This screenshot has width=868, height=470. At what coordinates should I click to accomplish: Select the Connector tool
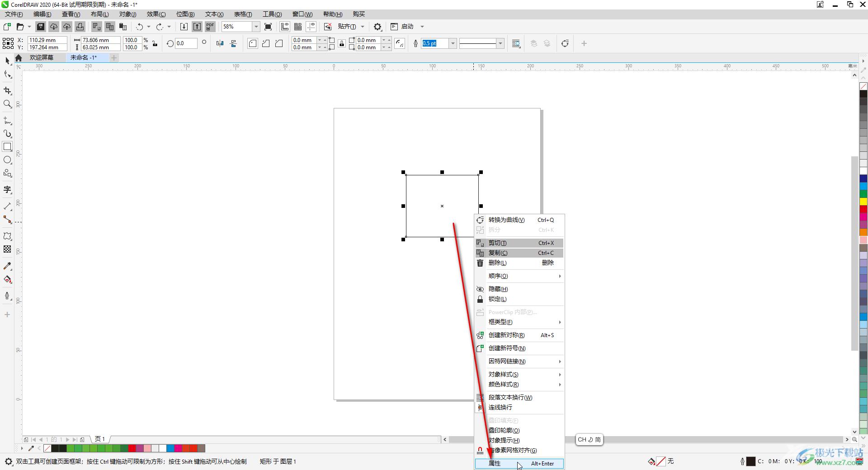pyautogui.click(x=7, y=220)
